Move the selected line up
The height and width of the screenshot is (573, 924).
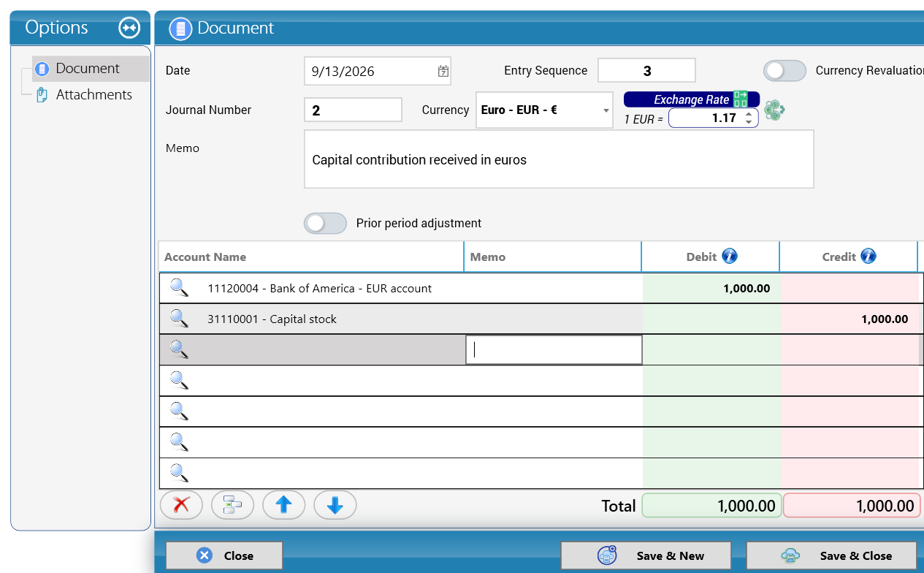pyautogui.click(x=283, y=504)
